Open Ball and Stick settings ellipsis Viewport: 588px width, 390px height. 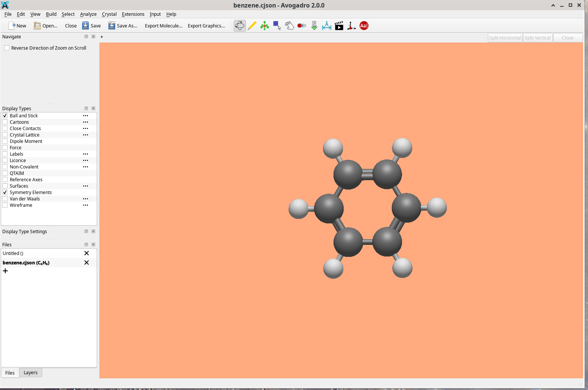85,115
